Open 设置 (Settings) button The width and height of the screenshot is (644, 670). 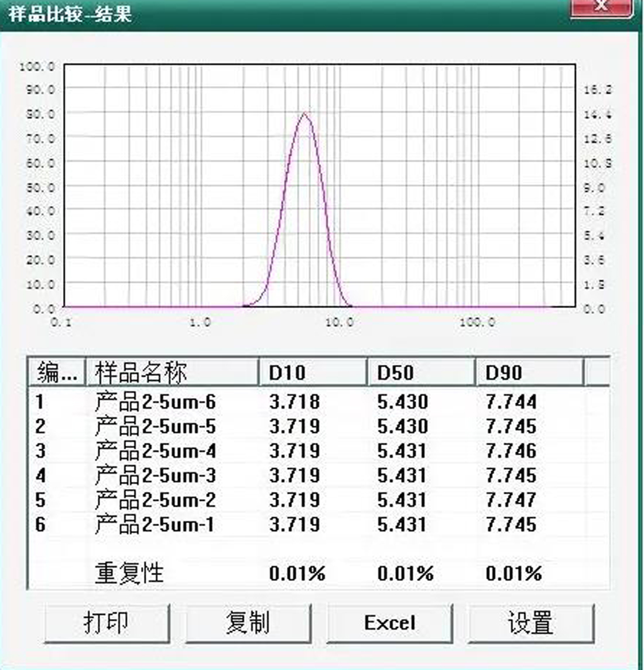point(531,623)
